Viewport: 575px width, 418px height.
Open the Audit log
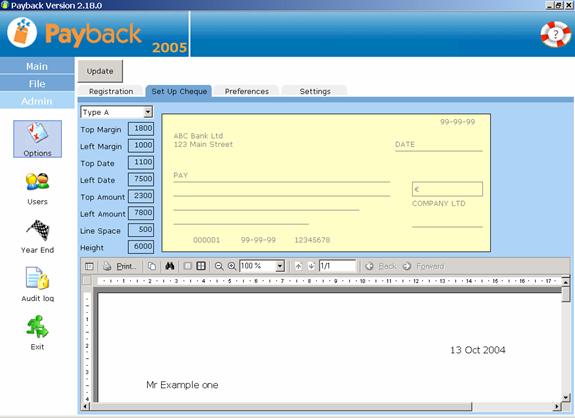37,284
